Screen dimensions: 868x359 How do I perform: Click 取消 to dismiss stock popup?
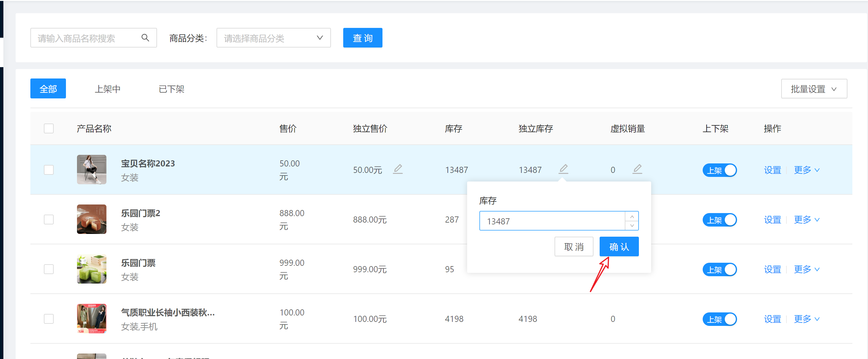(x=574, y=246)
